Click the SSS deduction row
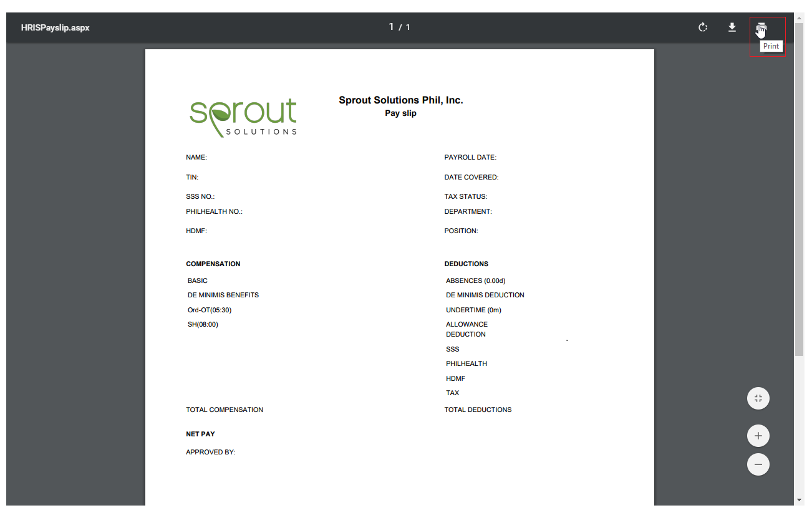Viewport: 812px width, 518px height. pos(453,350)
